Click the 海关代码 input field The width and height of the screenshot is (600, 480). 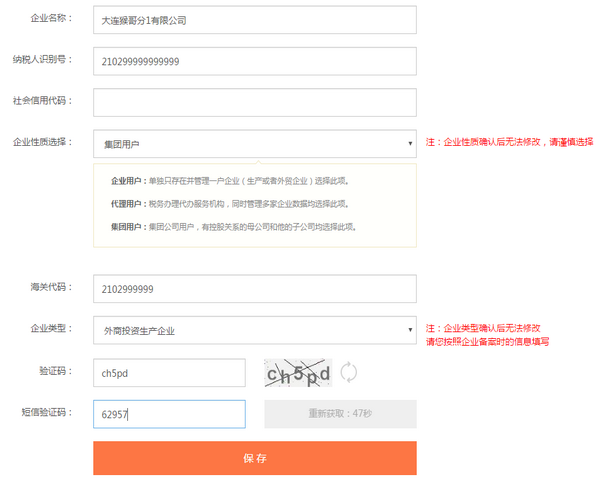(x=254, y=289)
